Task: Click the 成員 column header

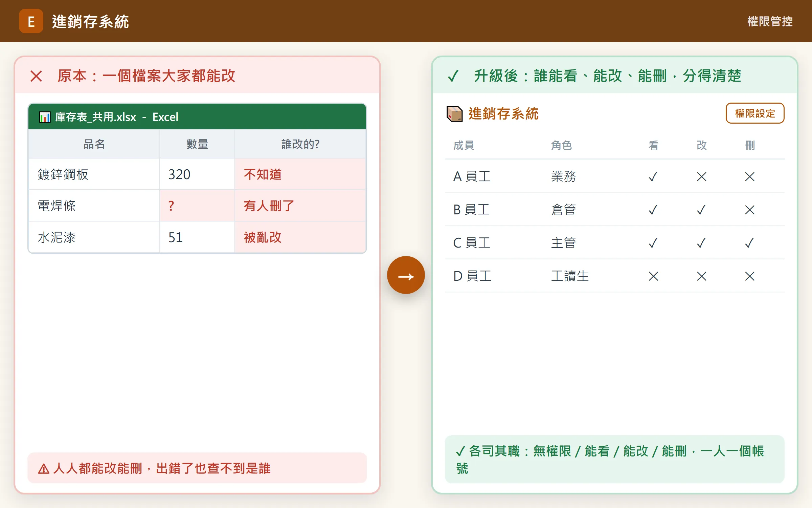Action: 464,145
